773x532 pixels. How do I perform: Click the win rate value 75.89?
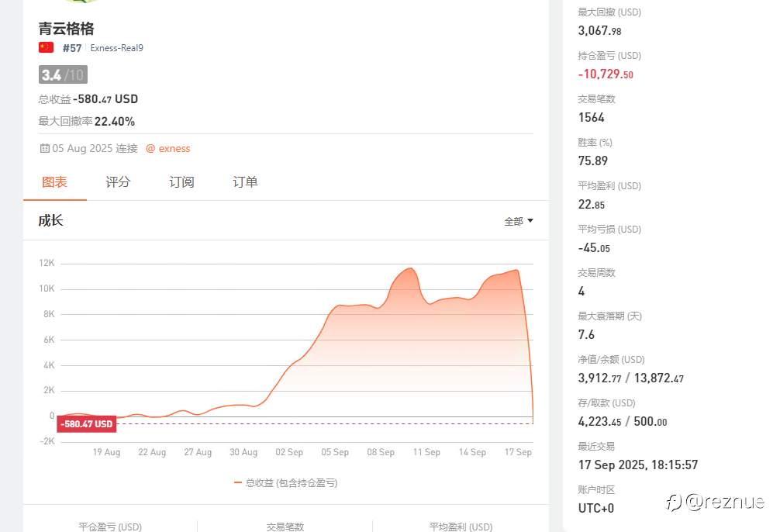pos(593,161)
